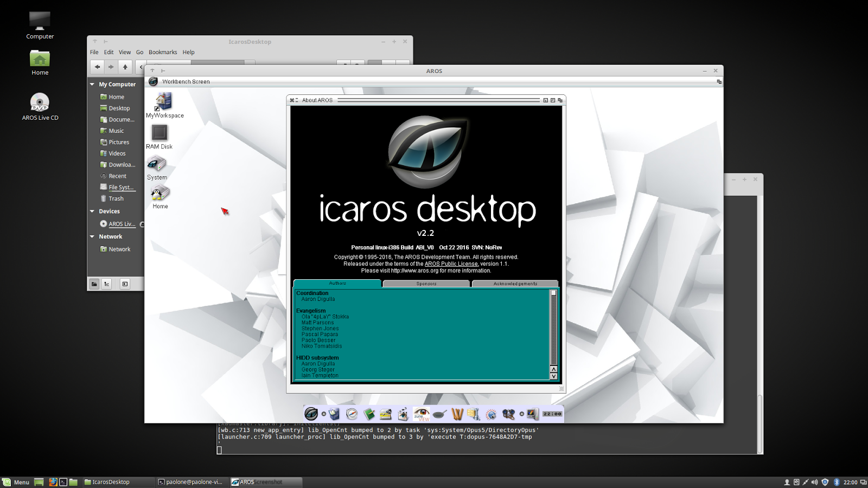This screenshot has width=868, height=488.
Task: Switch to the Acknowledgements tab
Action: [x=515, y=284]
